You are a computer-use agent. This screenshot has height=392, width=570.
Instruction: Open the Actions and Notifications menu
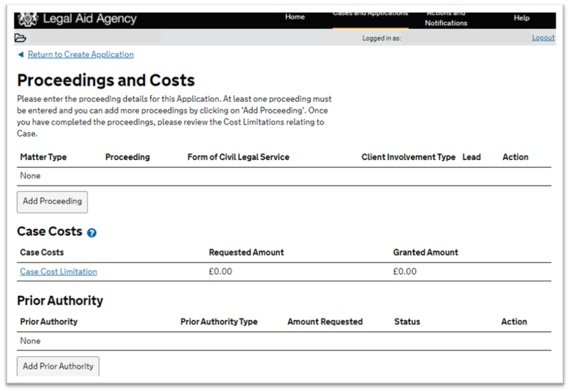coord(446,18)
